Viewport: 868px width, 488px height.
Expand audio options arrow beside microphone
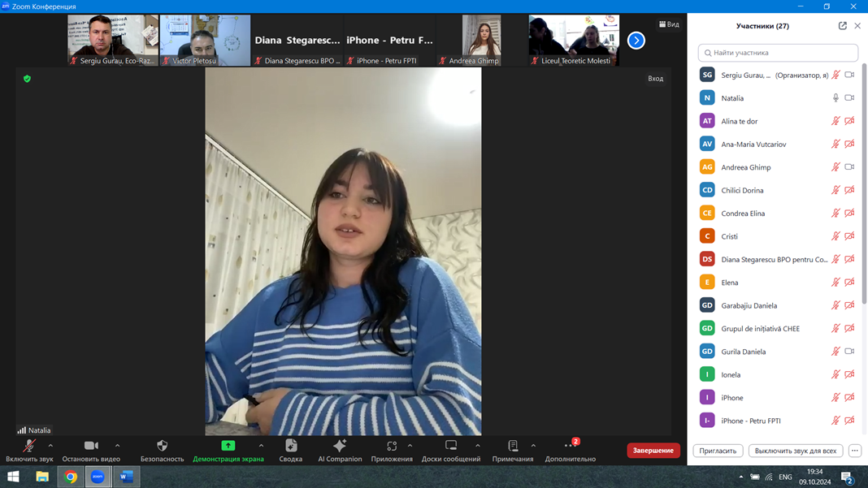pyautogui.click(x=50, y=445)
